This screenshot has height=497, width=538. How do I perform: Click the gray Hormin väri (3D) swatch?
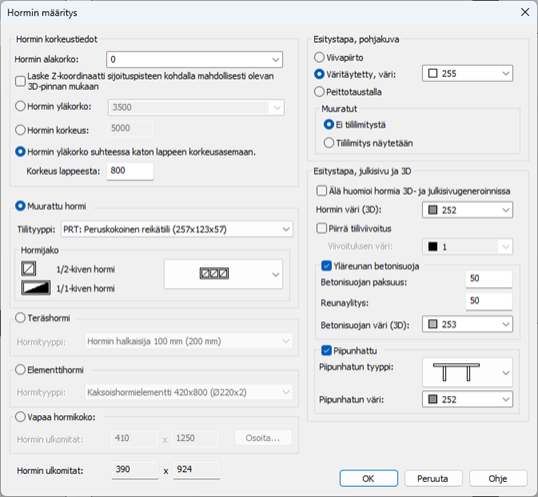coord(433,210)
